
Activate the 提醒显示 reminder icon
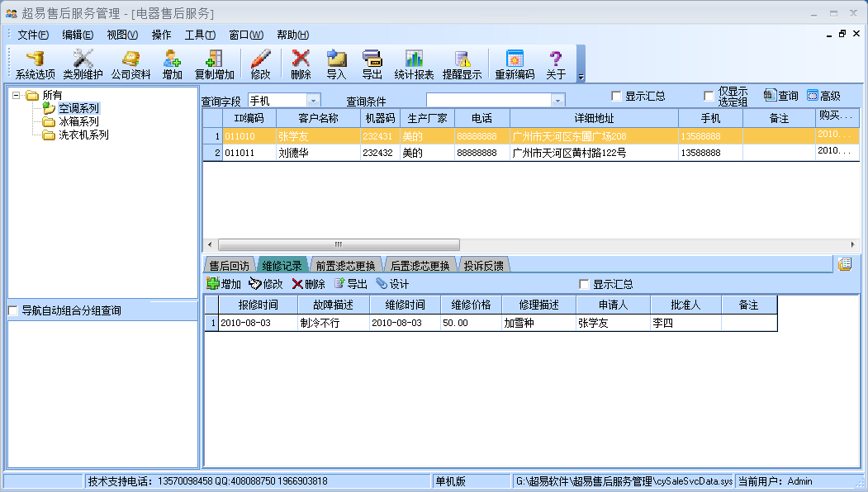[462, 62]
